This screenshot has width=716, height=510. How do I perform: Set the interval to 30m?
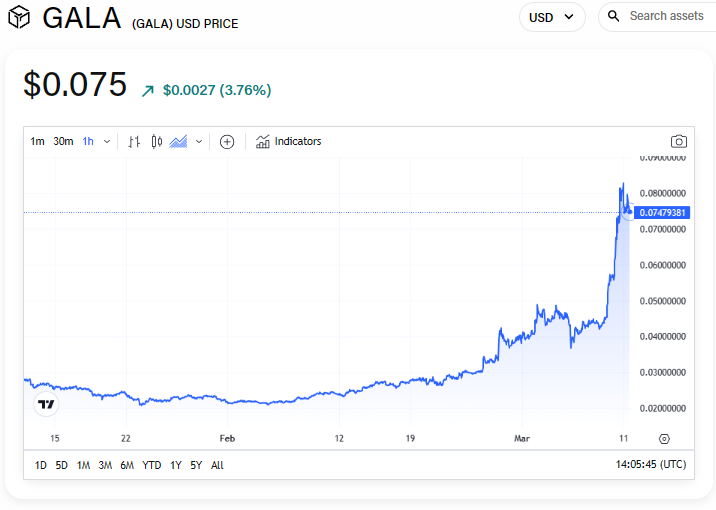pos(63,142)
